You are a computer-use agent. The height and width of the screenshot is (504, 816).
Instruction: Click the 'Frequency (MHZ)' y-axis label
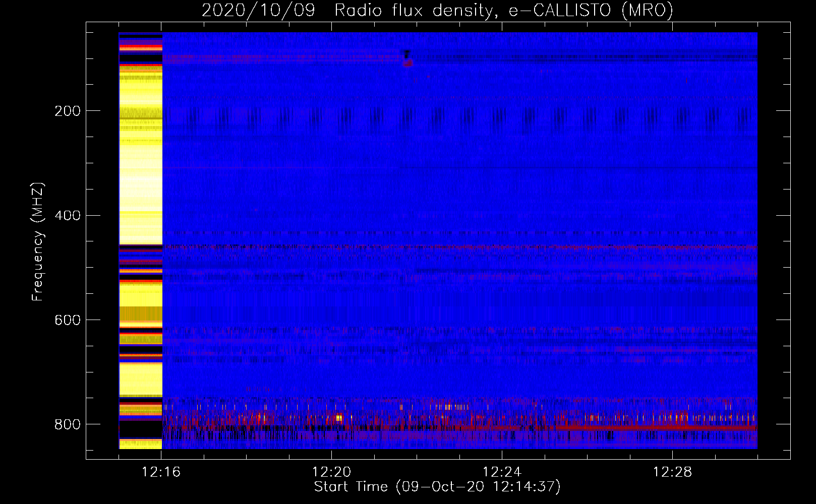[37, 242]
